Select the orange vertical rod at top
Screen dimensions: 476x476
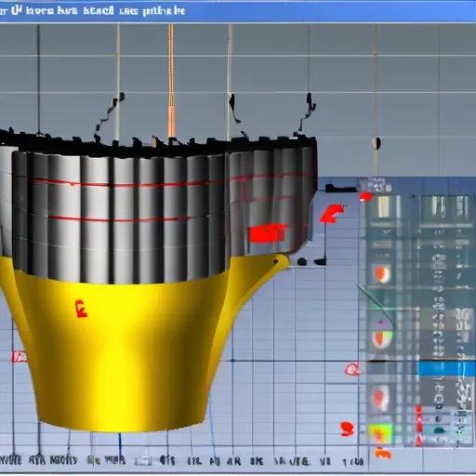point(171,81)
